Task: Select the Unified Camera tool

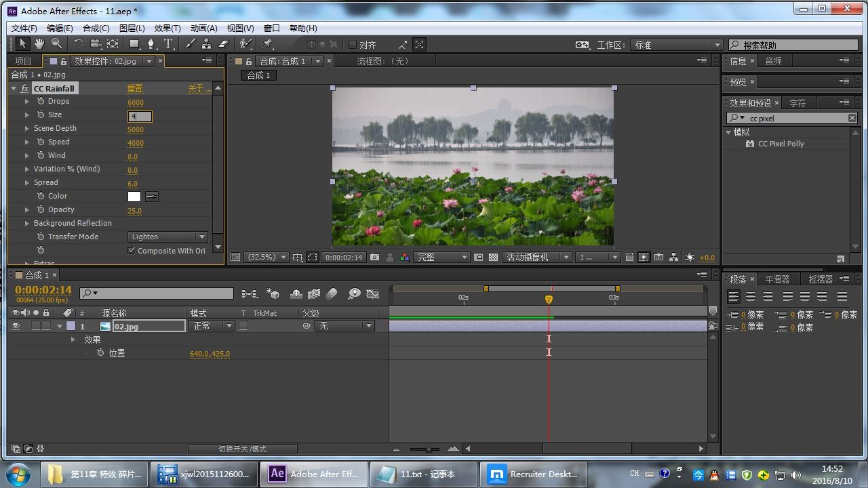Action: [96, 44]
